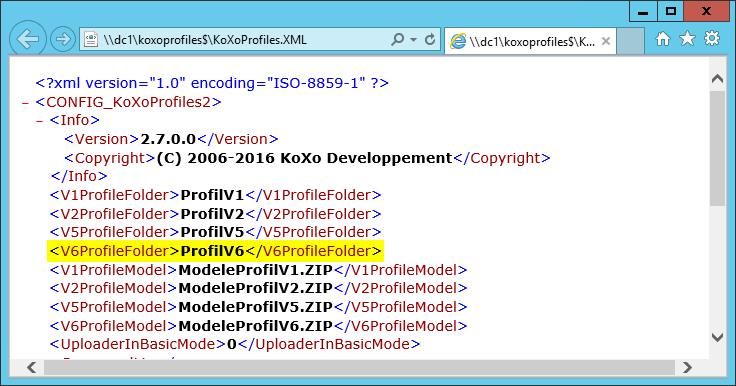Open the Home page icon
The height and width of the screenshot is (386, 736).
(663, 39)
